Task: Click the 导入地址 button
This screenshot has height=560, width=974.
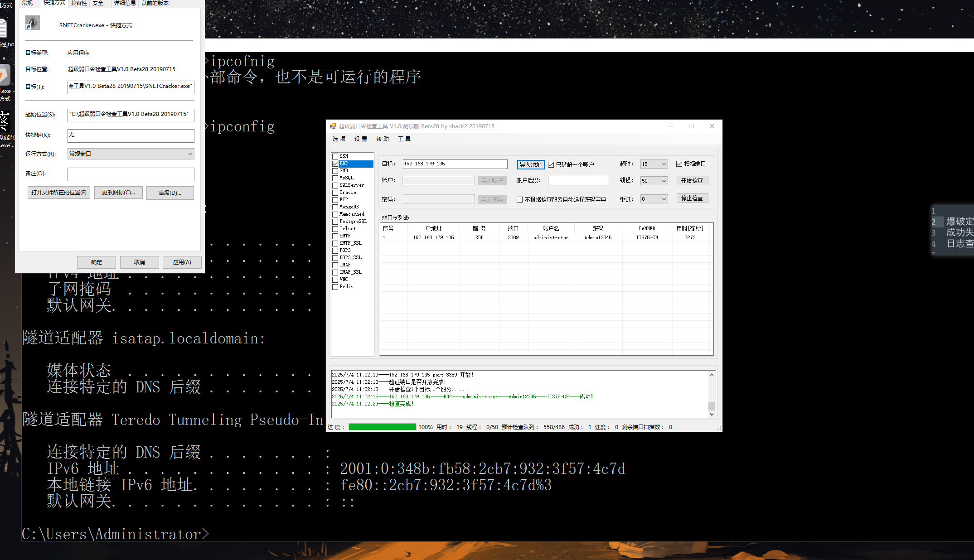Action: click(x=530, y=164)
